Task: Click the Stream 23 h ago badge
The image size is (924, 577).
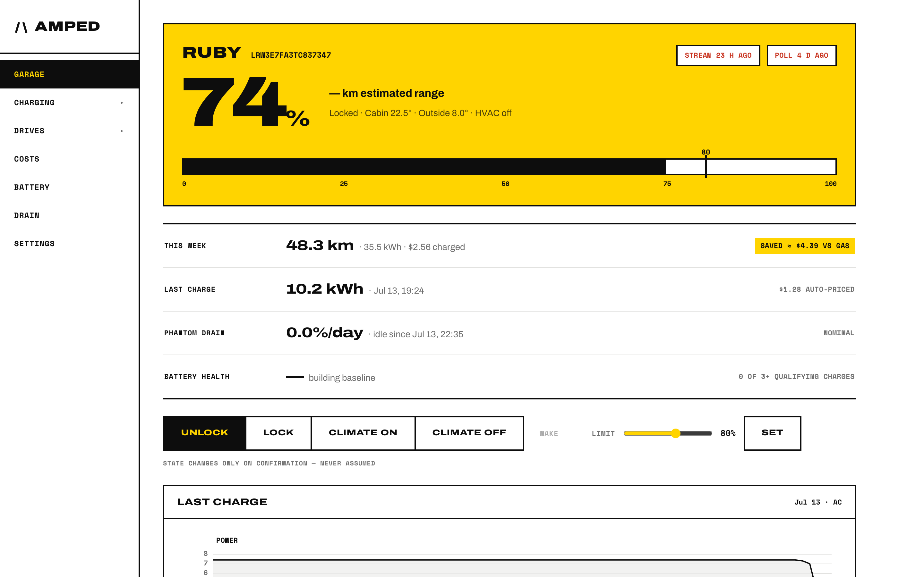Action: 718,55
